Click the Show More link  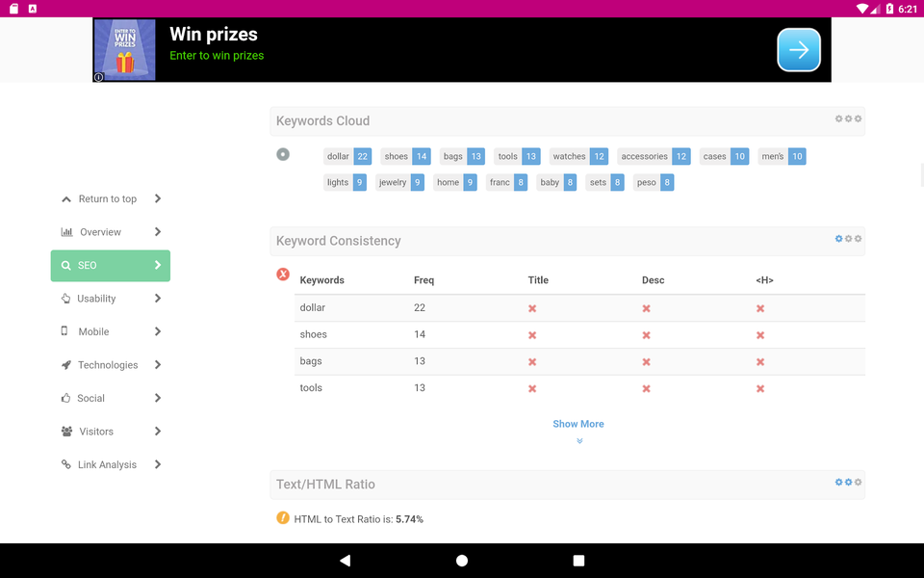[577, 424]
